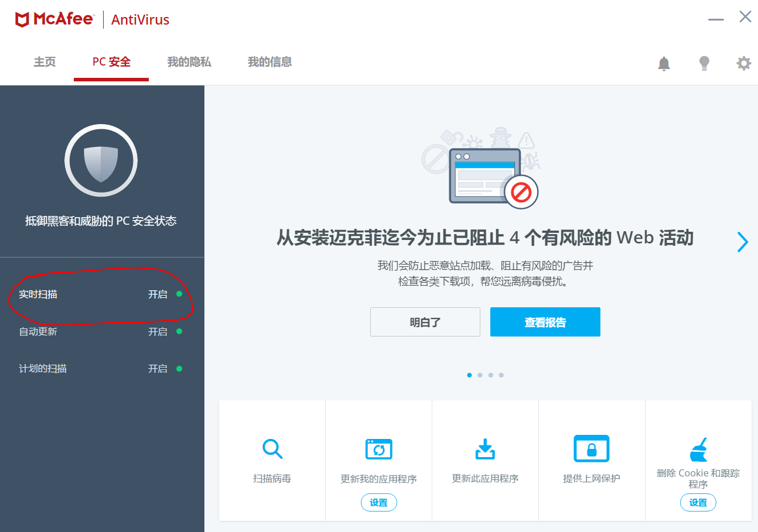The image size is (758, 532).
Task: Toggle 自动更新 status indicator
Action: pyautogui.click(x=179, y=331)
